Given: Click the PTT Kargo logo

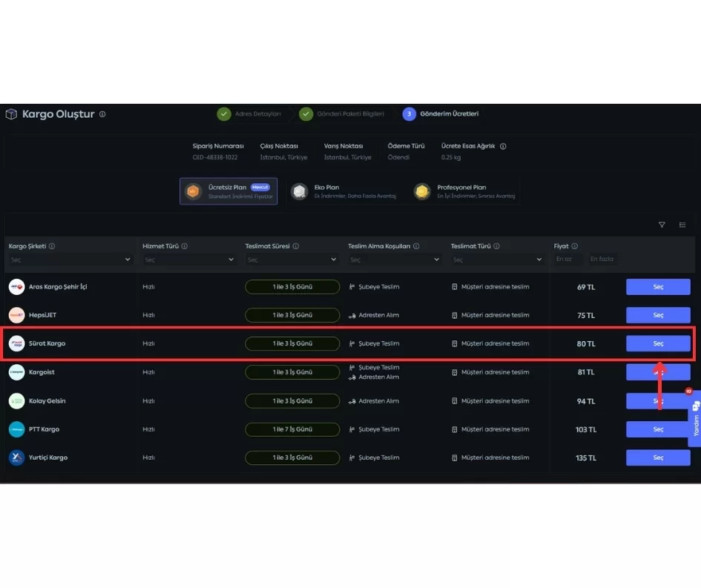Looking at the screenshot, I should coord(16,429).
